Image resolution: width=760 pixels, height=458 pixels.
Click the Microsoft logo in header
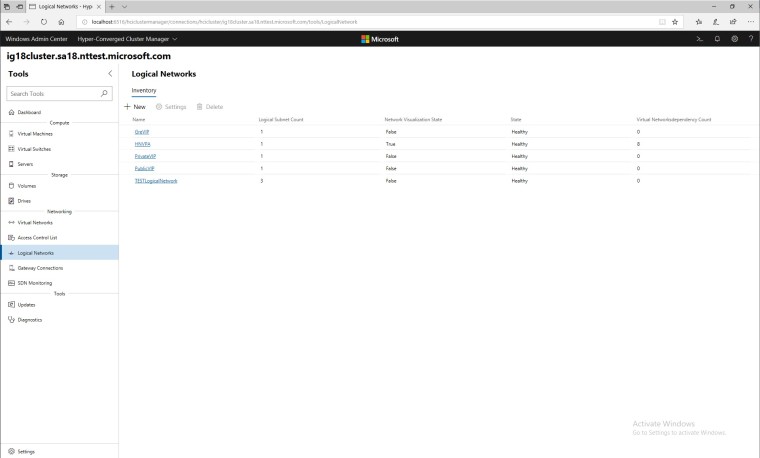click(x=380, y=39)
